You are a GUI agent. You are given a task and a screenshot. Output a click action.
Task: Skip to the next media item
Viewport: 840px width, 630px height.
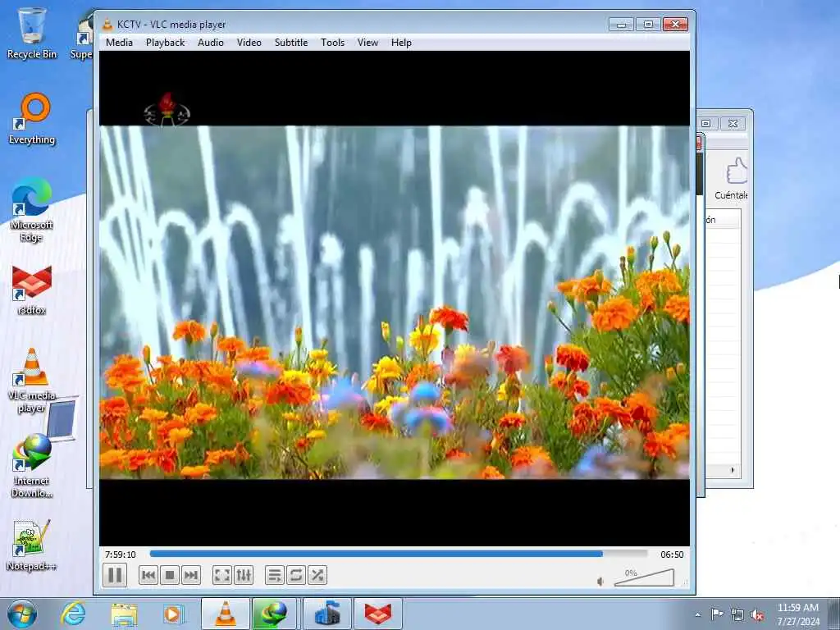coord(191,575)
